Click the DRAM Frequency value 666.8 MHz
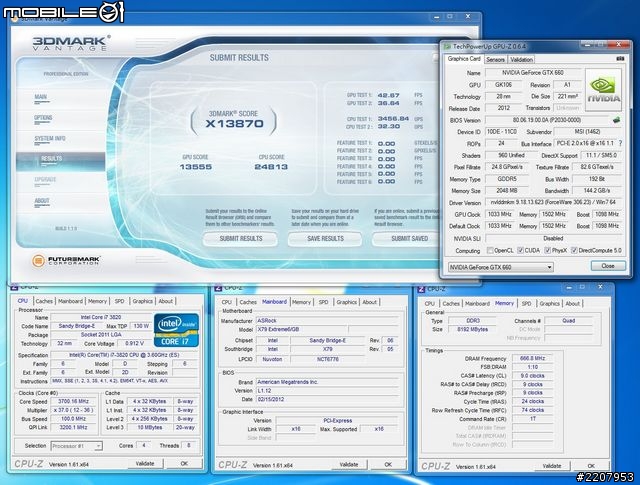The image size is (640, 485). pyautogui.click(x=532, y=358)
